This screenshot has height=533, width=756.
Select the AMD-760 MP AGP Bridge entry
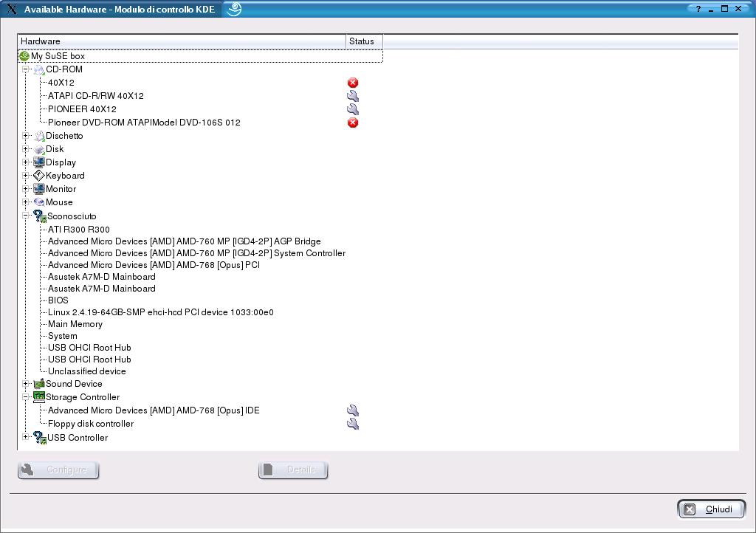pyautogui.click(x=184, y=241)
